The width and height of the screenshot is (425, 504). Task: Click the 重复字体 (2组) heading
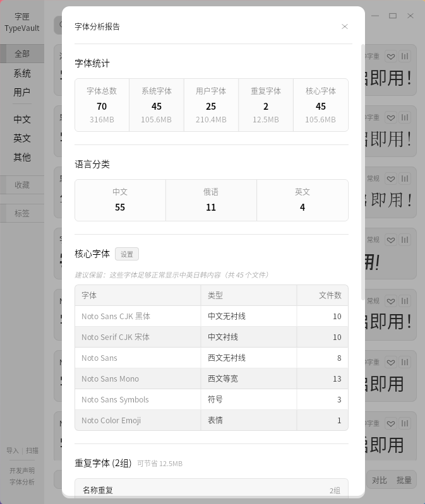(x=103, y=463)
